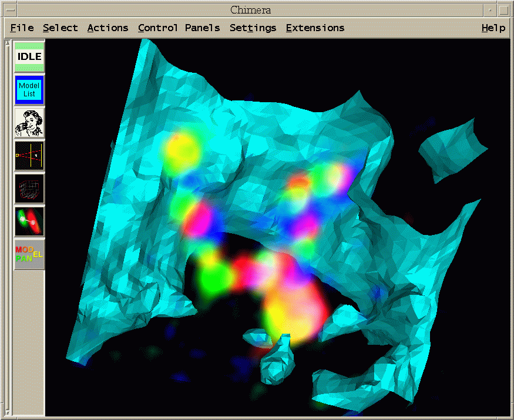
Task: Open the Control Panels menu
Action: [x=179, y=28]
